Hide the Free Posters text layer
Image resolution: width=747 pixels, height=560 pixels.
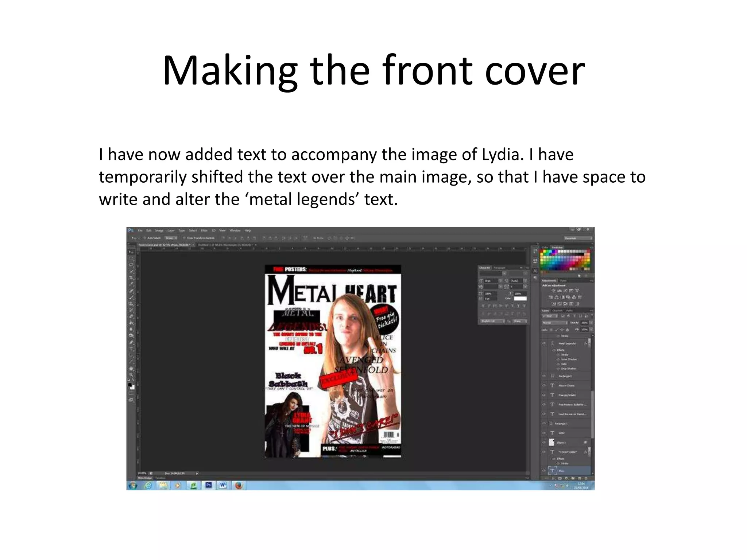(544, 404)
